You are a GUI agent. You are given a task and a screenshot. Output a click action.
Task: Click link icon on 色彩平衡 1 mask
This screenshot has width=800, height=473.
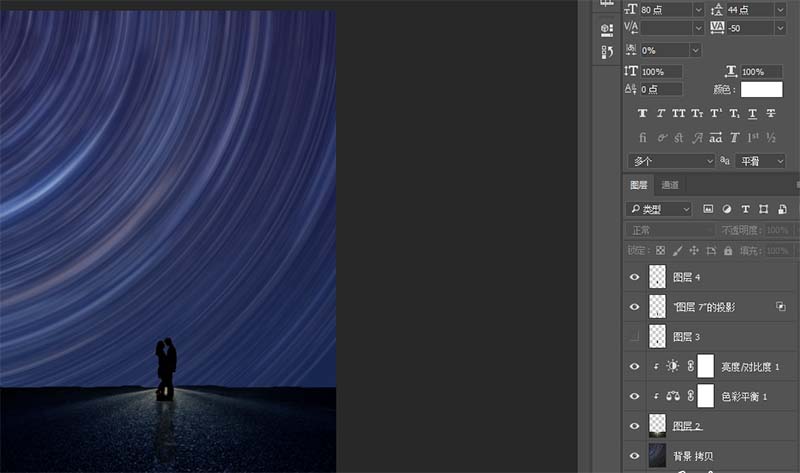pyautogui.click(x=690, y=396)
